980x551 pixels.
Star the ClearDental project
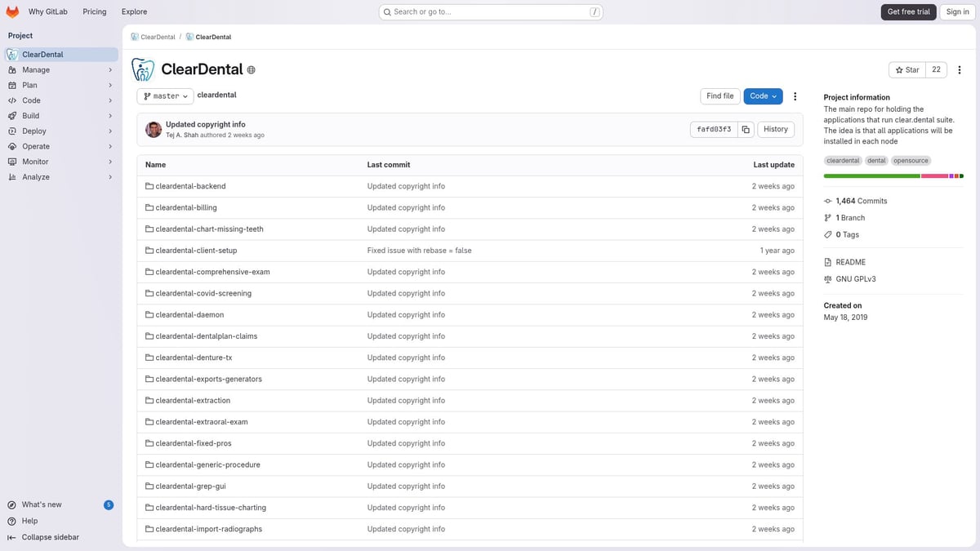point(907,70)
